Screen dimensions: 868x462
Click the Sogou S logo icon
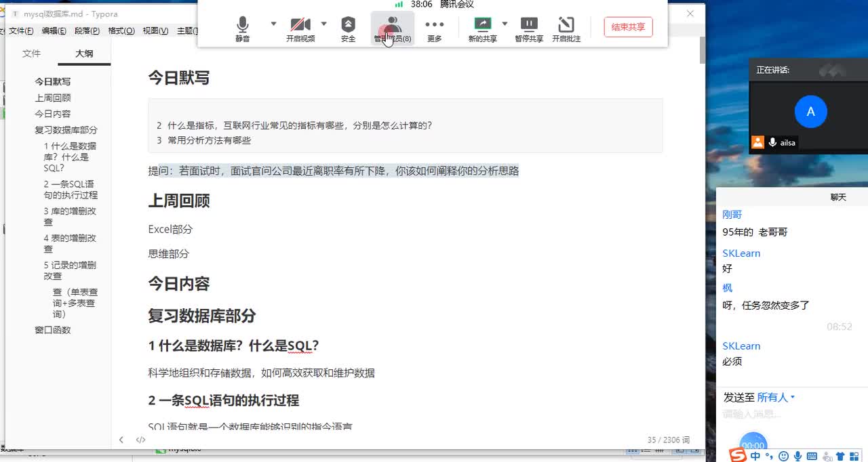point(738,456)
